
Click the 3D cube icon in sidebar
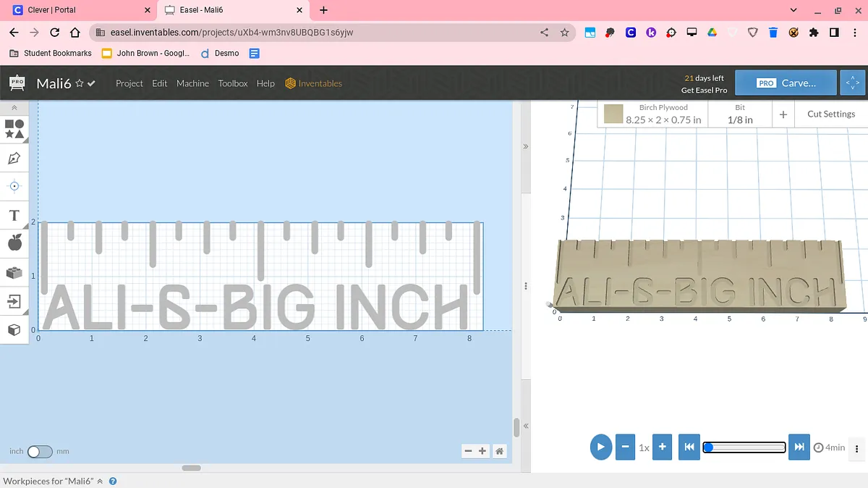[14, 330]
